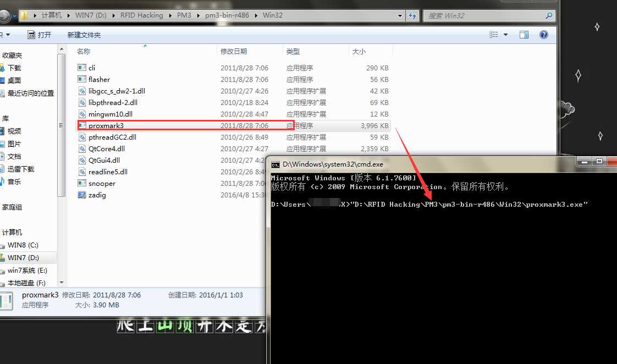This screenshot has width=617, height=364.
Task: Open 迅雷下载 in the sidebar
Action: pyautogui.click(x=20, y=169)
